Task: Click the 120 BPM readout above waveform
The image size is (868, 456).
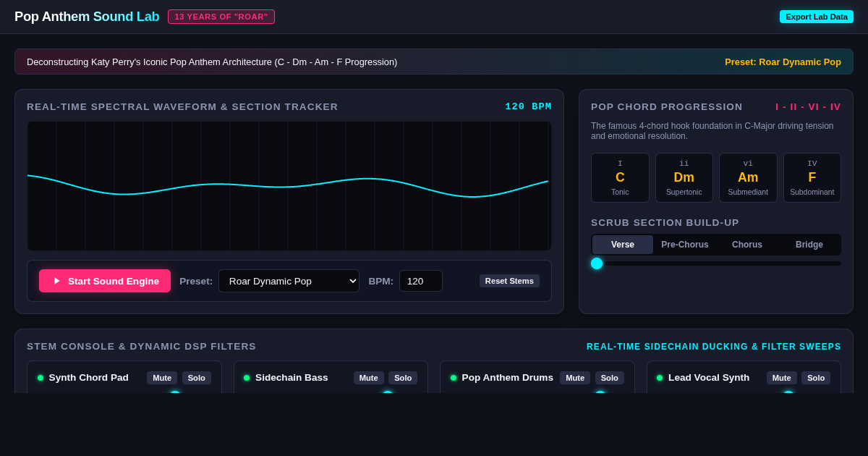Action: (528, 106)
